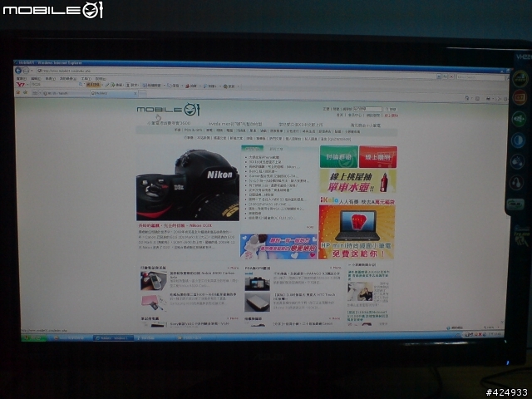Click the IE print icon in command bar
532x399 pixels.
click(488, 99)
